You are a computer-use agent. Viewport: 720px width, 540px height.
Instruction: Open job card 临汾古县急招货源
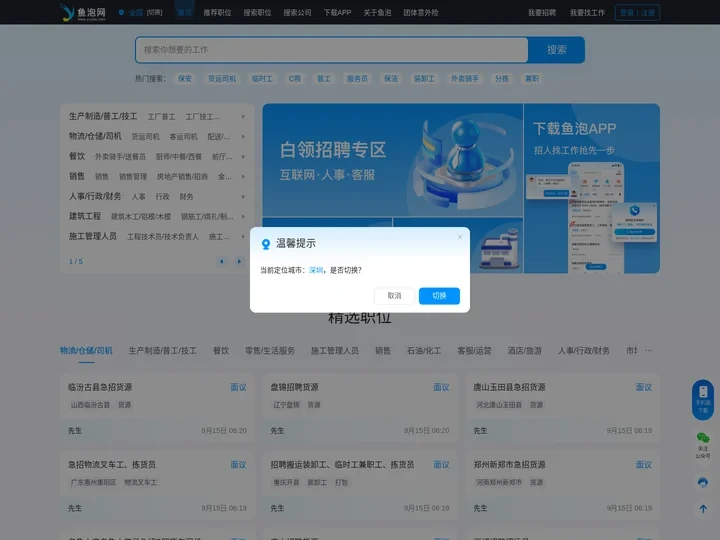[157, 408]
